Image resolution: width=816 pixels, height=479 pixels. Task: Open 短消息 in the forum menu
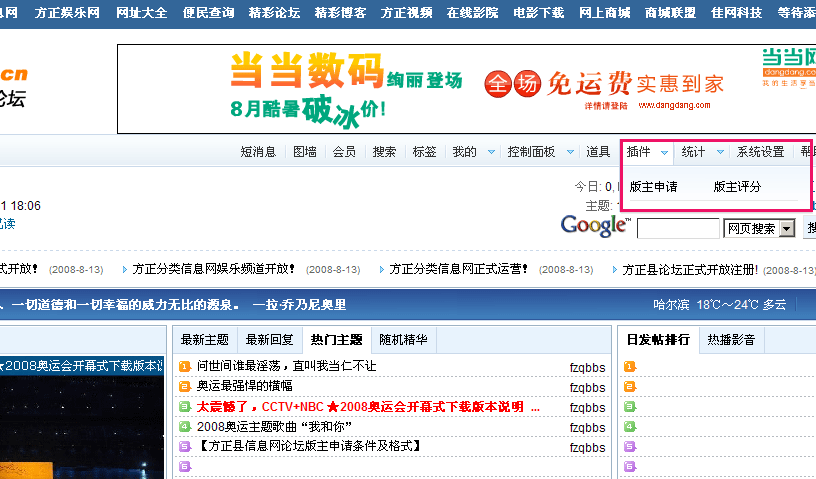[258, 152]
